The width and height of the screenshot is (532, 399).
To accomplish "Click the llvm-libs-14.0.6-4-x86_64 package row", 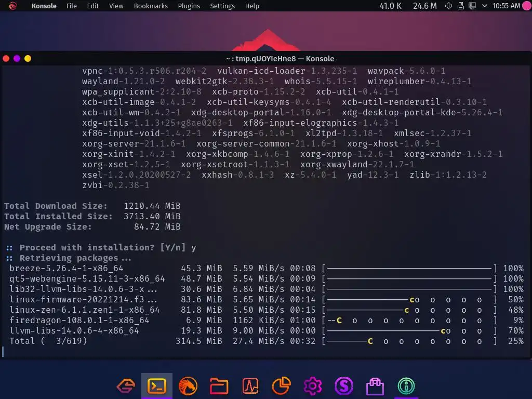I will point(267,330).
